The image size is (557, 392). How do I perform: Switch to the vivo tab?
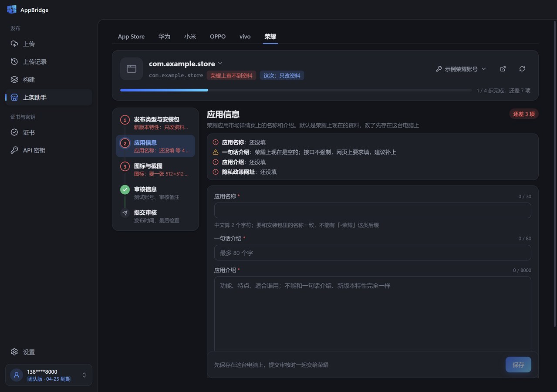pyautogui.click(x=245, y=37)
